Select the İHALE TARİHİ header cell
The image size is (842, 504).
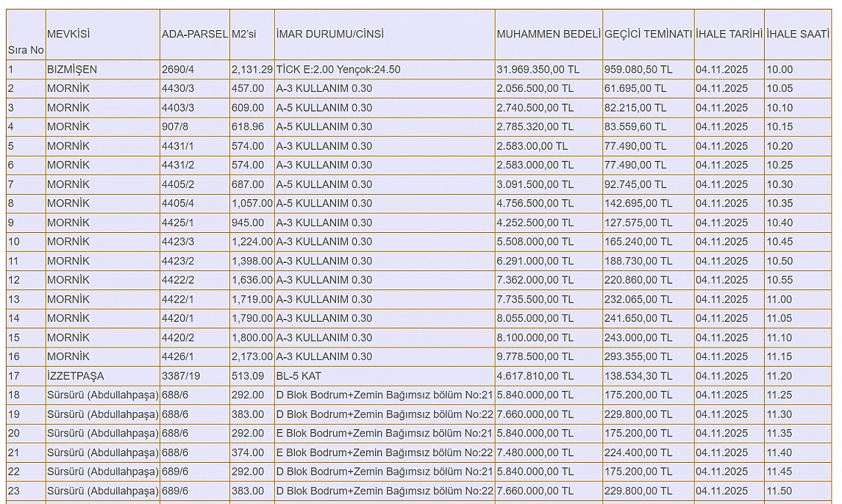click(x=729, y=34)
